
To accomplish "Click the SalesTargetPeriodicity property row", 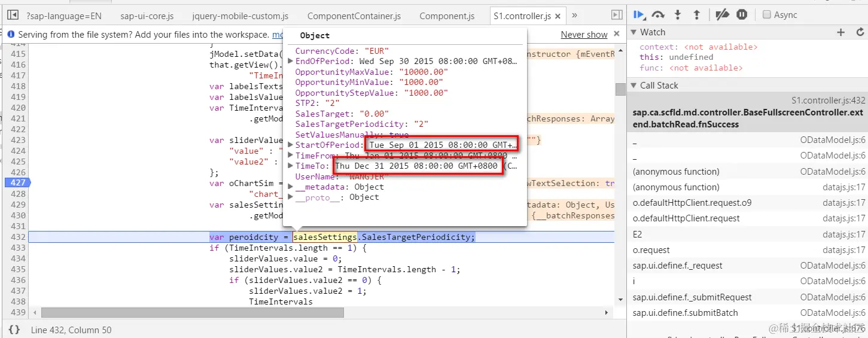I will (x=362, y=124).
